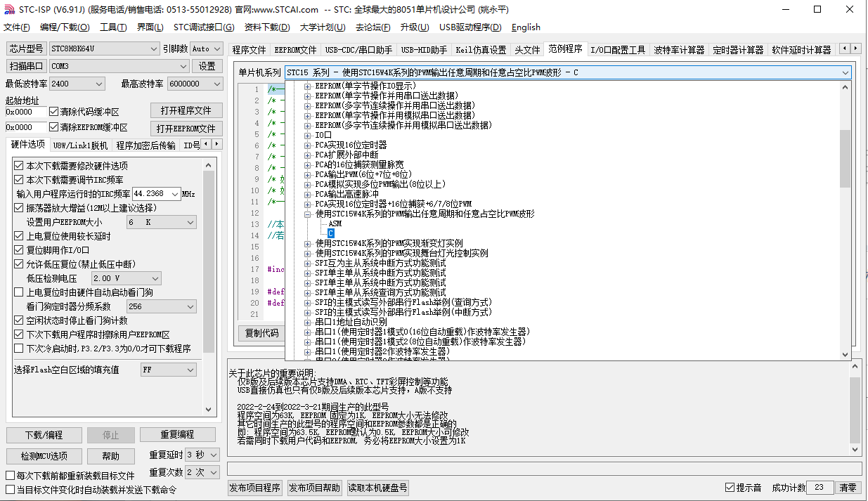
Task: Click 打开EEPROM文件 button
Action: 186,129
